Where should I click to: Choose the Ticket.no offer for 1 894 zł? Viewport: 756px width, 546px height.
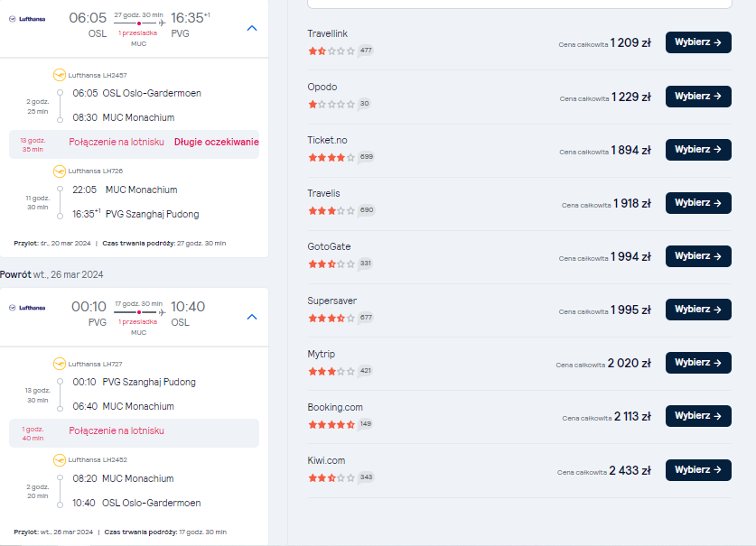698,150
